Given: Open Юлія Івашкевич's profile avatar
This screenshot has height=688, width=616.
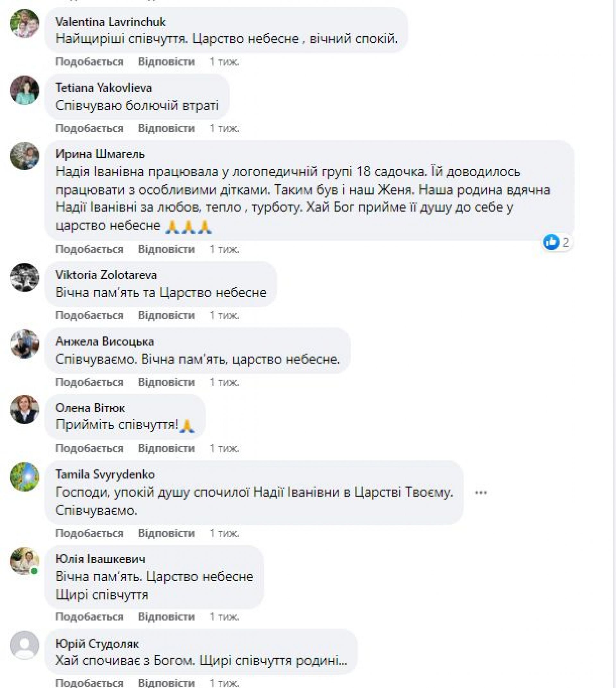Looking at the screenshot, I should pyautogui.click(x=25, y=561).
